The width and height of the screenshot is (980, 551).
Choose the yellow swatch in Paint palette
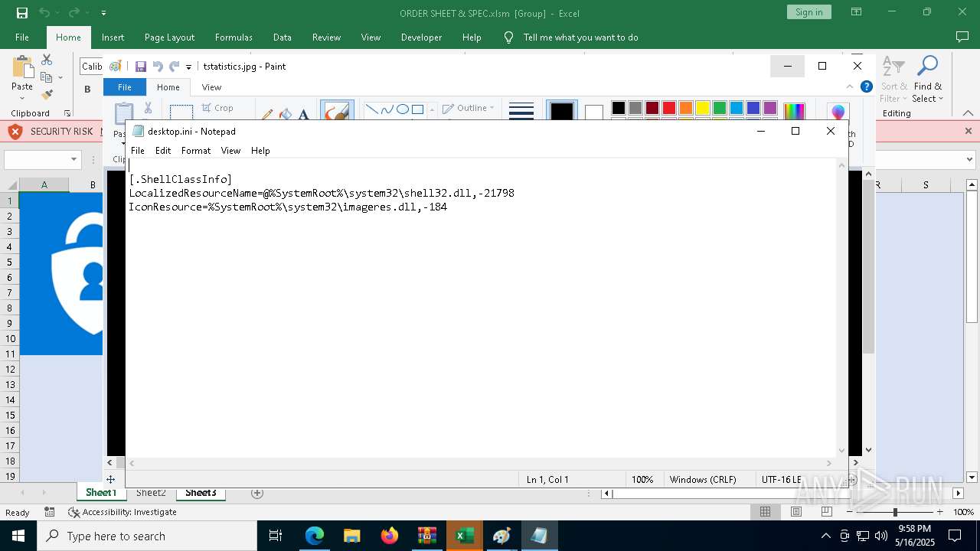(x=703, y=108)
